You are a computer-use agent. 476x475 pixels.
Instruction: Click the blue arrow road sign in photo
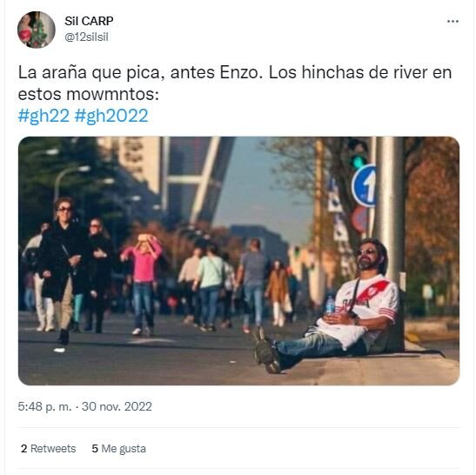click(x=365, y=186)
